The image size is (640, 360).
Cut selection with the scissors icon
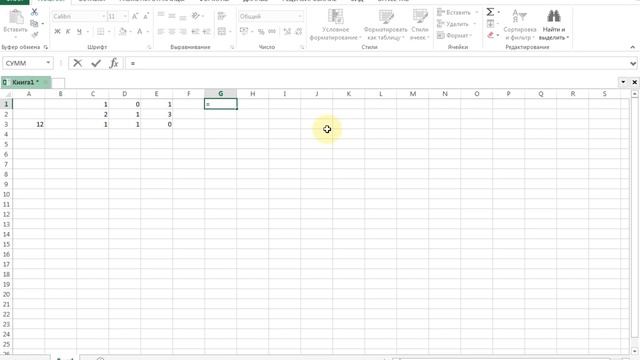34,12
